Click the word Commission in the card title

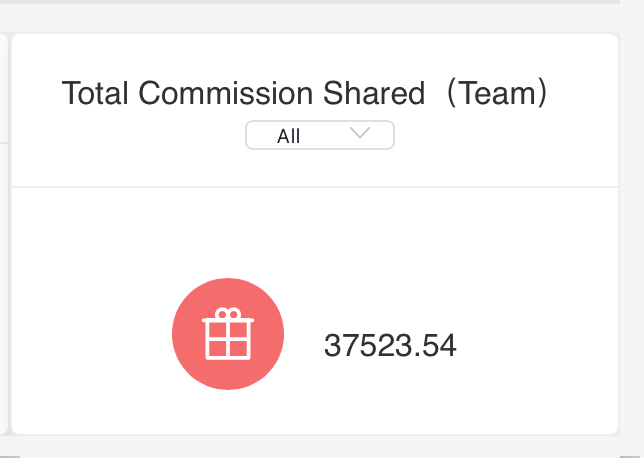(x=225, y=93)
